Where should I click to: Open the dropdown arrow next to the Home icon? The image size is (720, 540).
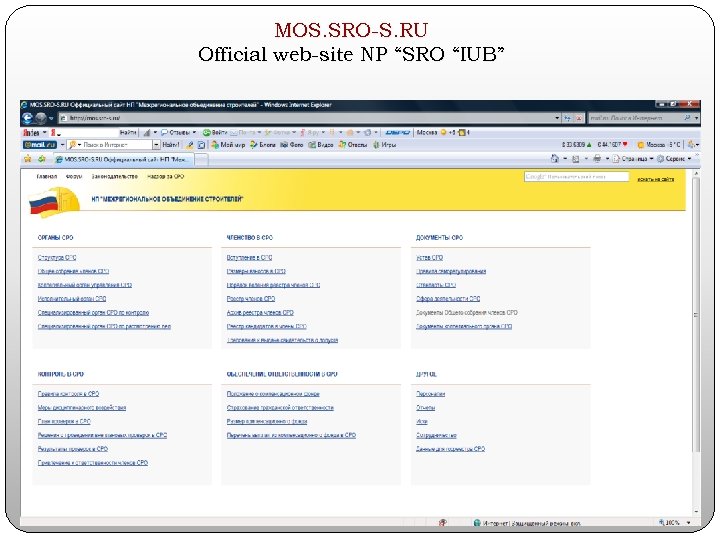click(x=565, y=159)
